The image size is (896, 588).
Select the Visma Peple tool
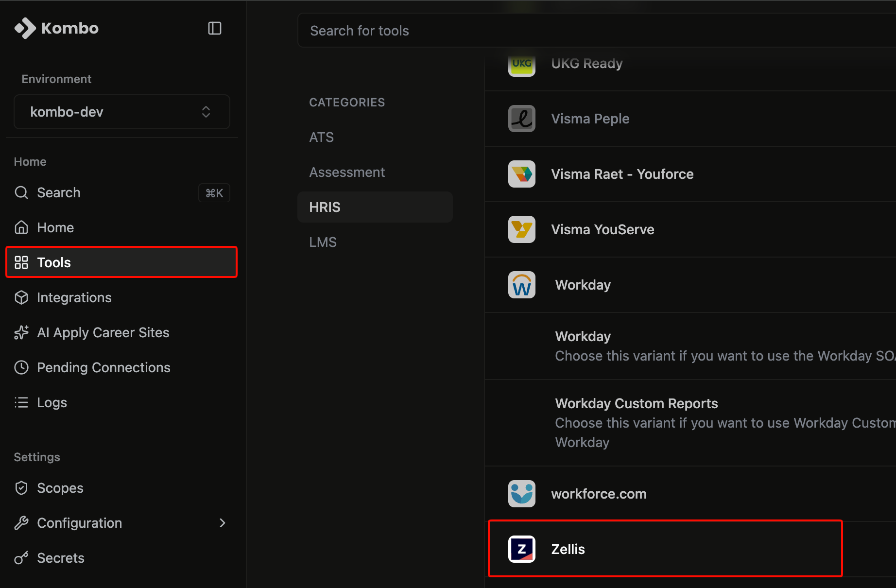point(690,119)
